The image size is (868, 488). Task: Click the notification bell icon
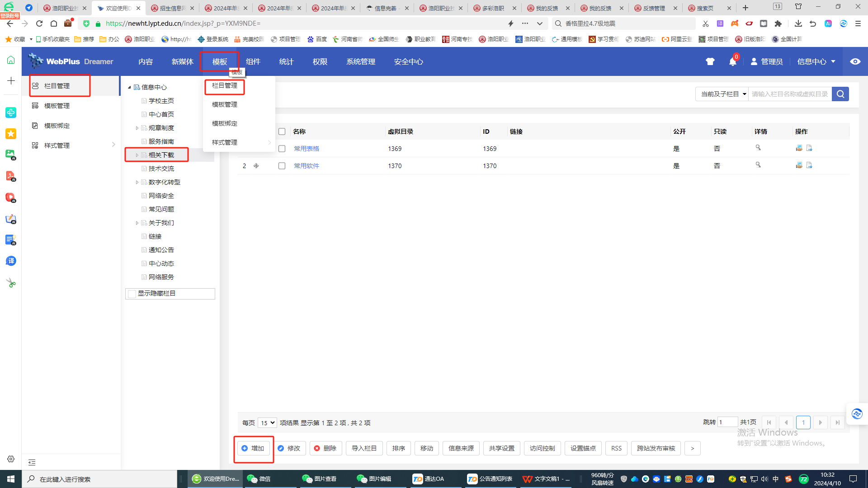pyautogui.click(x=732, y=62)
